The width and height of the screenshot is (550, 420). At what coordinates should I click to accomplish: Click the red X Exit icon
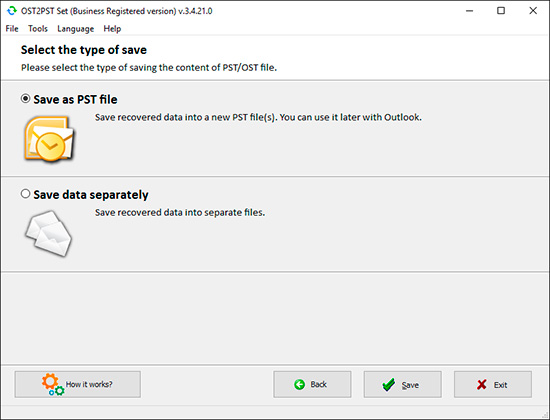(x=482, y=385)
